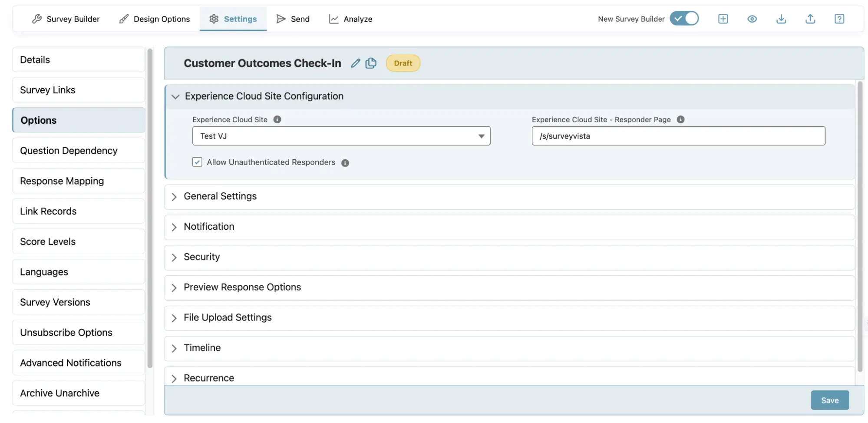
Task: Click the pencil icon to edit survey name
Action: [355, 63]
